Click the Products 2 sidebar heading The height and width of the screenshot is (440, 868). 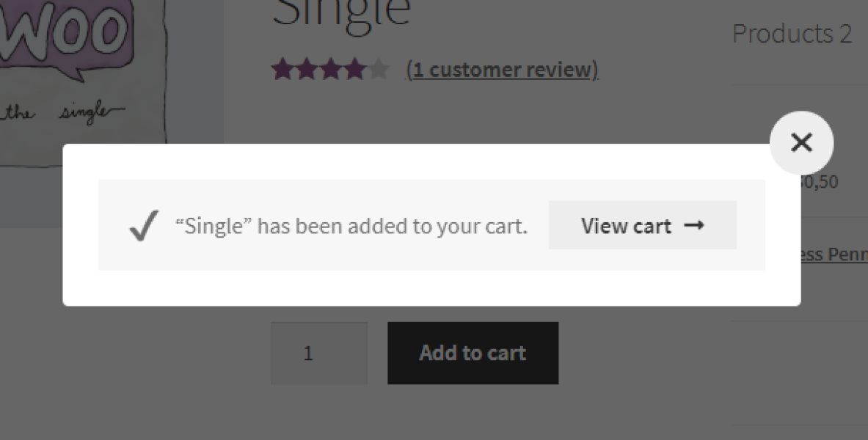(792, 33)
